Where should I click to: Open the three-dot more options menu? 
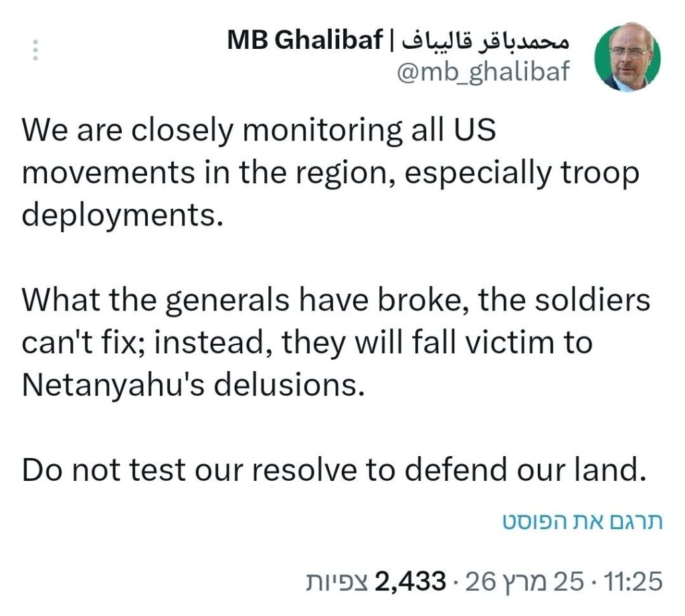[x=35, y=52]
